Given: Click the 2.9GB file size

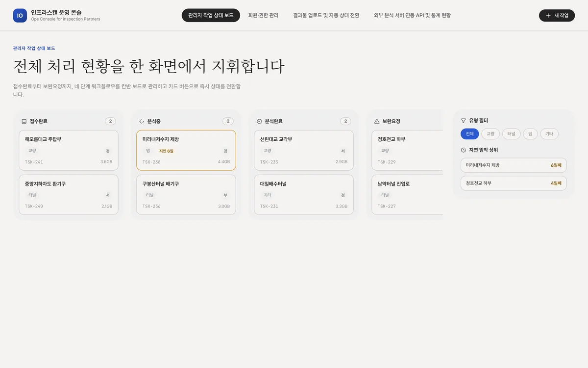Looking at the screenshot, I should (x=342, y=162).
